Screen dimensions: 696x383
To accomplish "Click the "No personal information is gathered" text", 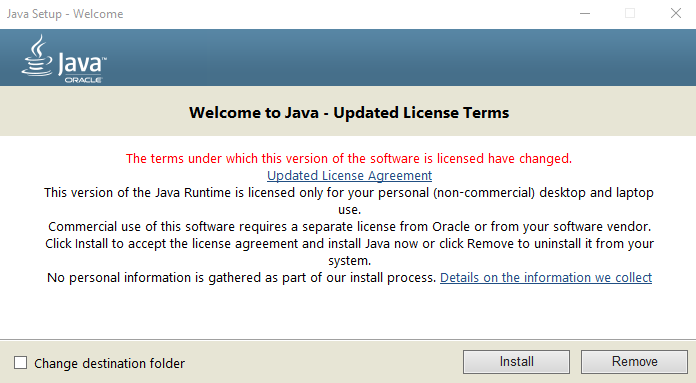I will pyautogui.click(x=241, y=278).
